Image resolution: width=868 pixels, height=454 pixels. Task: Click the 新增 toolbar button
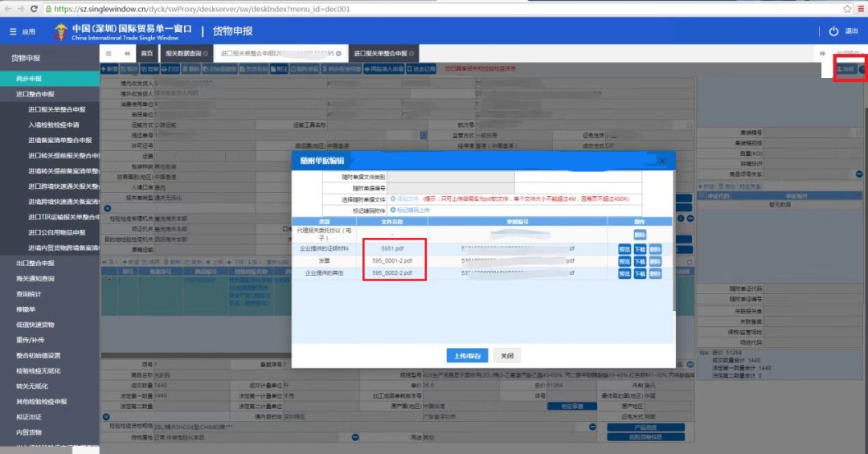[109, 69]
